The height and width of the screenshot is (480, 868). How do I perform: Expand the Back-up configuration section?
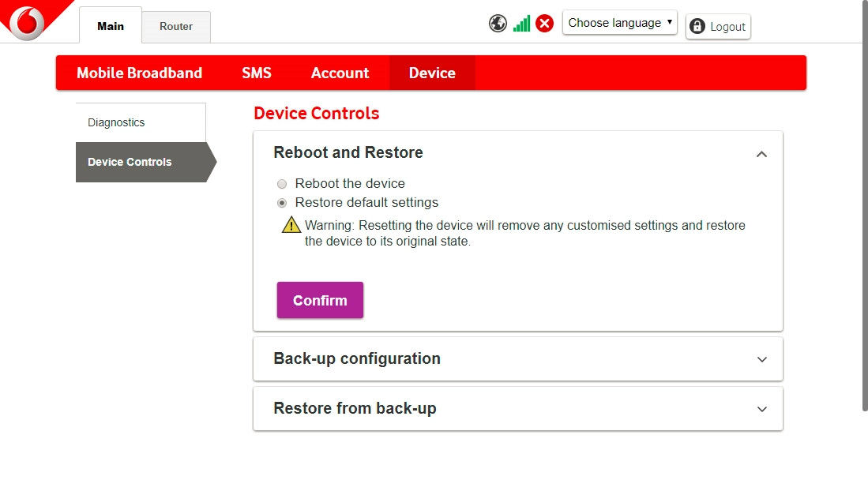[517, 358]
